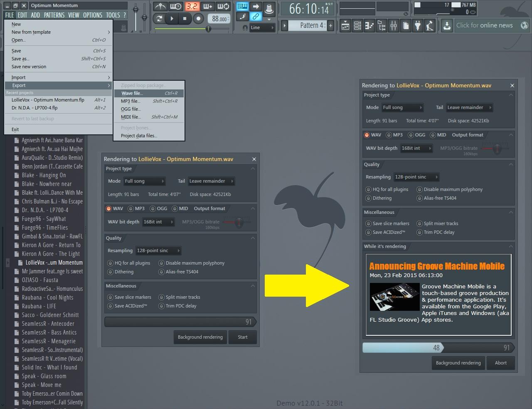Open the FILE menu
Image resolution: width=532 pixels, height=409 pixels.
pyautogui.click(x=10, y=15)
